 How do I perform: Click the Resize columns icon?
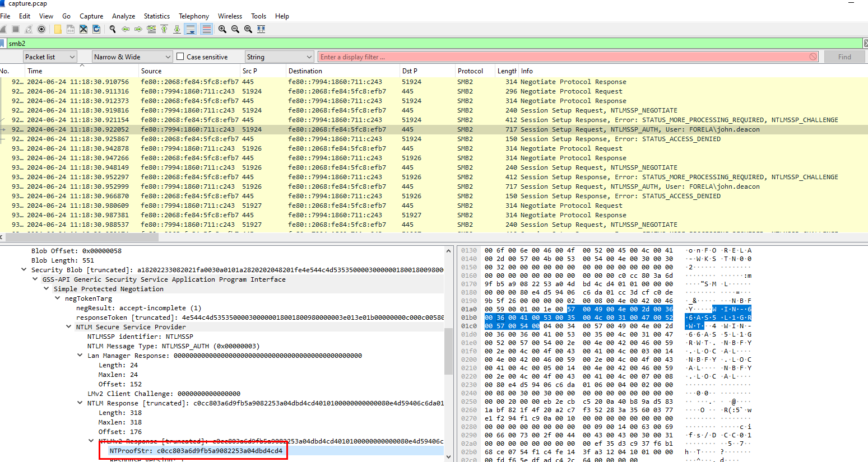(x=261, y=29)
